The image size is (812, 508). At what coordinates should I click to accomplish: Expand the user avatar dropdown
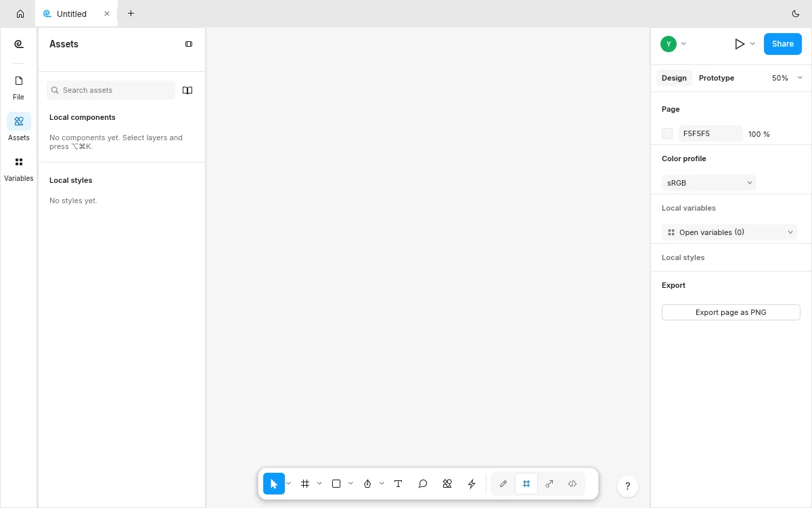pyautogui.click(x=683, y=44)
